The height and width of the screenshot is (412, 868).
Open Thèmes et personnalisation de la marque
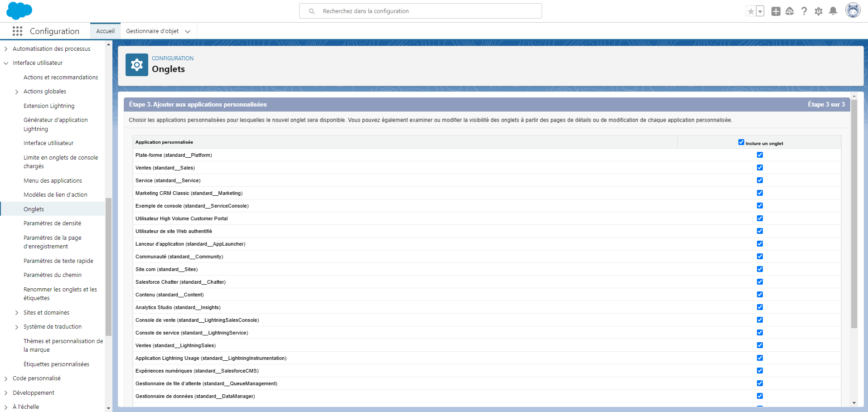pos(63,345)
